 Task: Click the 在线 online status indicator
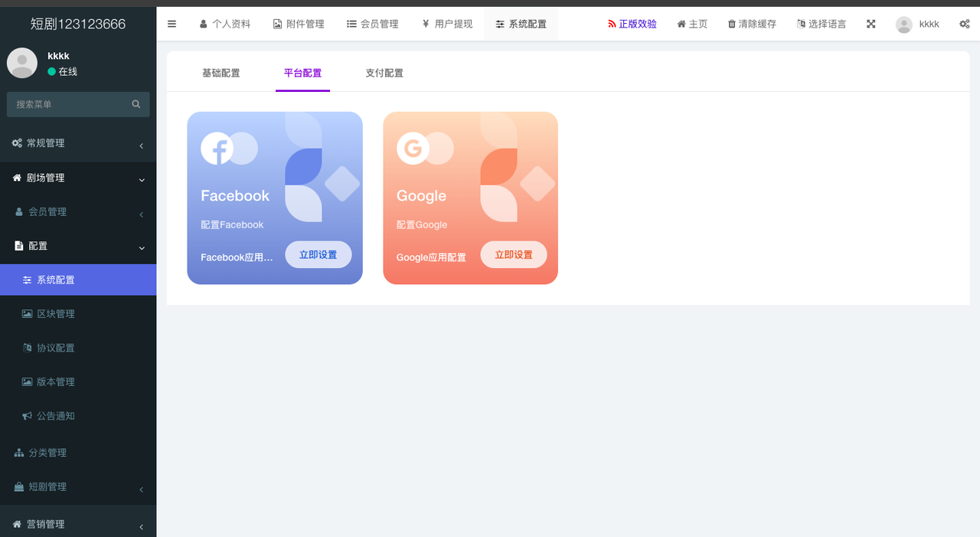coord(63,72)
